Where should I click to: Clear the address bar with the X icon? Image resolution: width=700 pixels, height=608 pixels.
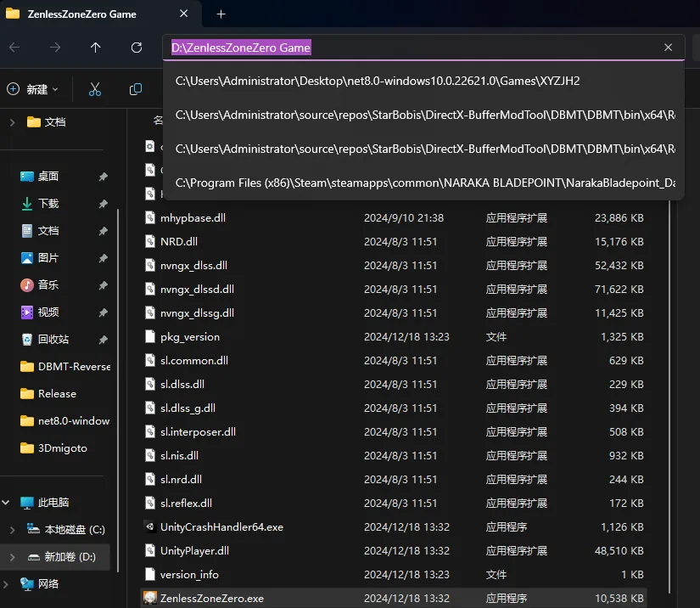668,48
